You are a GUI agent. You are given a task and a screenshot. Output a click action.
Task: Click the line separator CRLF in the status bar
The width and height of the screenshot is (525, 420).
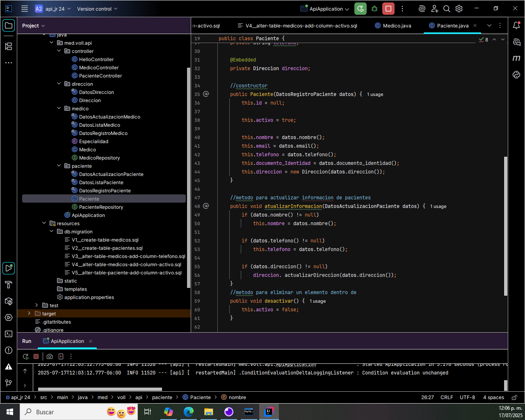pyautogui.click(x=447, y=397)
